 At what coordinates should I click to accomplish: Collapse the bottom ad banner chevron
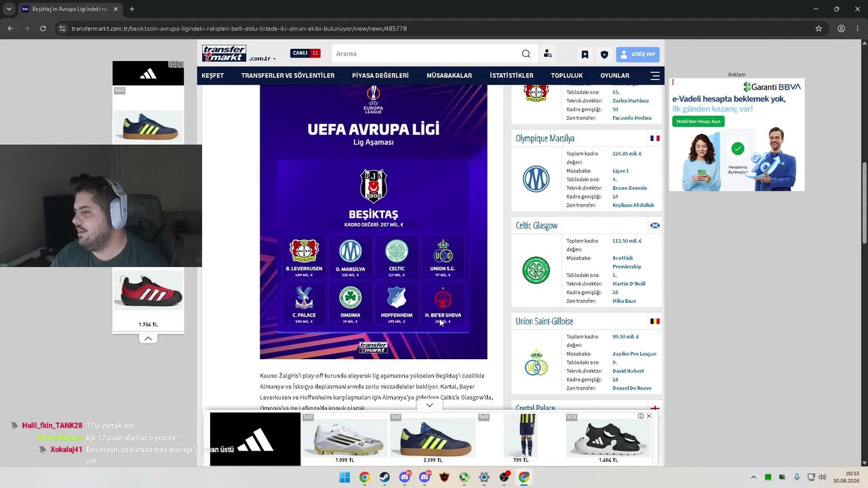pos(429,405)
